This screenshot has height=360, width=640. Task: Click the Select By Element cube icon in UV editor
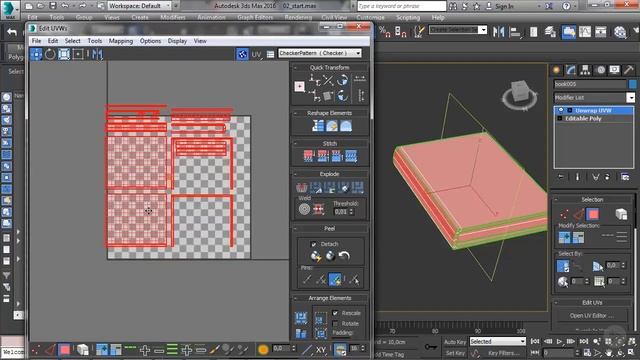(x=82, y=349)
